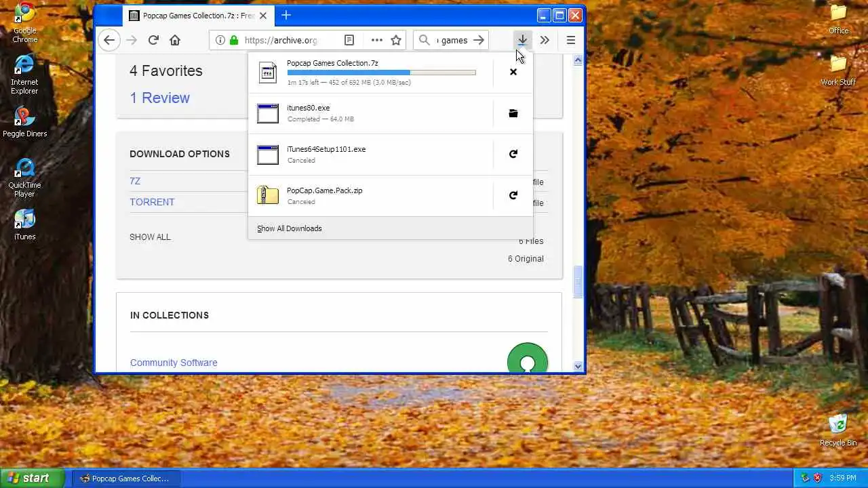Click the green secure padlock icon
Viewport: 868px width, 488px height.
coord(234,40)
